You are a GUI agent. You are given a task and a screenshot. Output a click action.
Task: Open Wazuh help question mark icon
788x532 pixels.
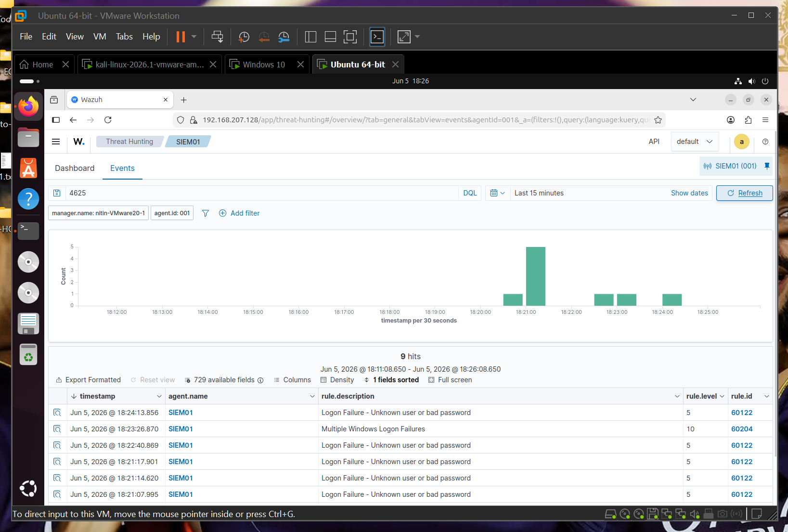[765, 142]
